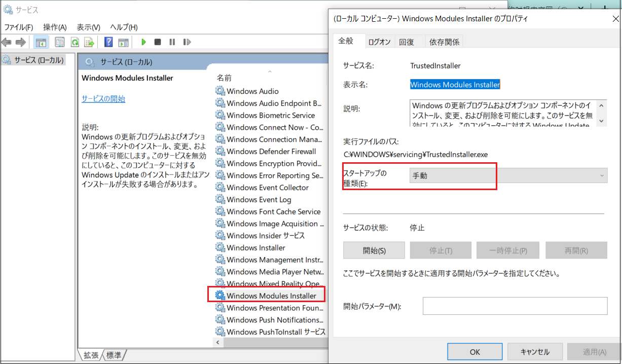Switch to the 依存関係 tab
This screenshot has width=622, height=364.
click(445, 42)
